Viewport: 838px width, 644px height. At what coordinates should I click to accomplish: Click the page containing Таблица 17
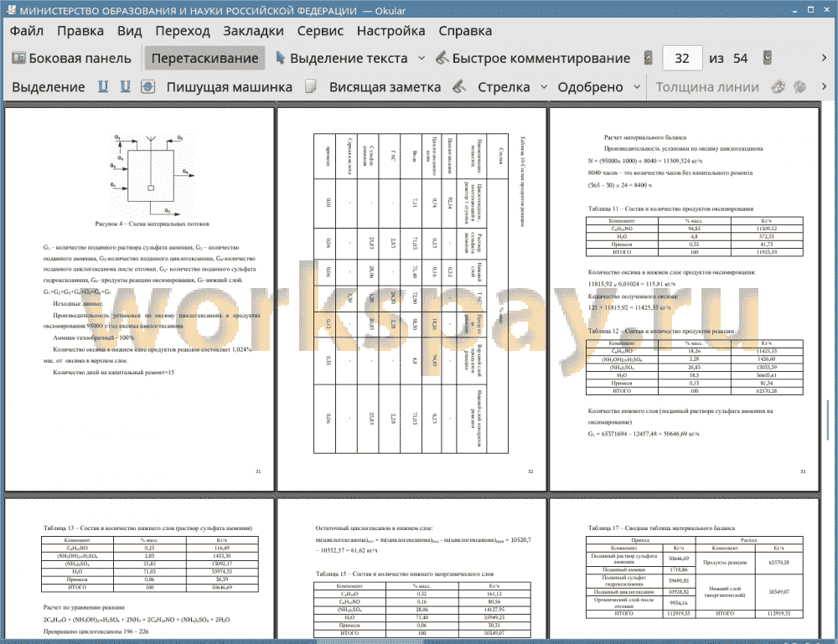pyautogui.click(x=684, y=569)
